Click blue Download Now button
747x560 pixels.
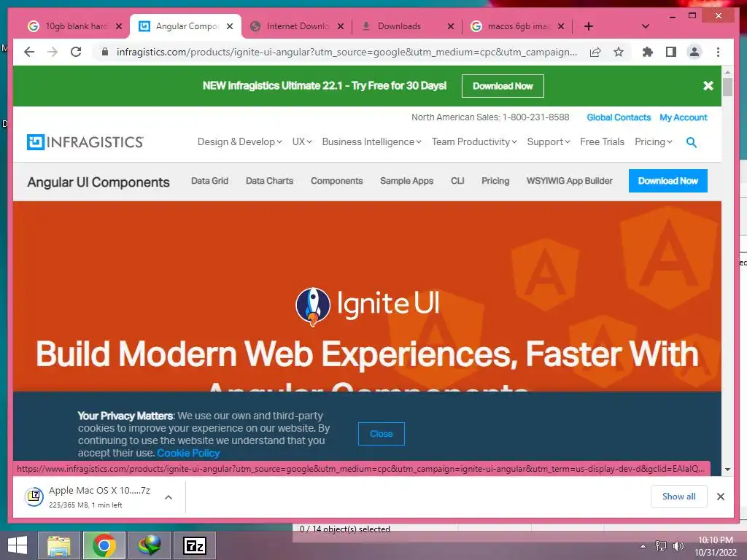click(668, 181)
